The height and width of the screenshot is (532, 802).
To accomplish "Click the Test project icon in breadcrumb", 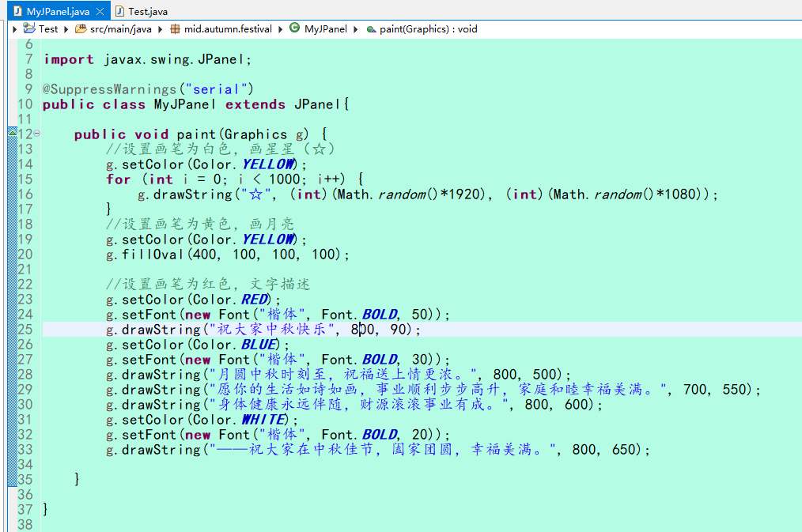I will coord(29,28).
